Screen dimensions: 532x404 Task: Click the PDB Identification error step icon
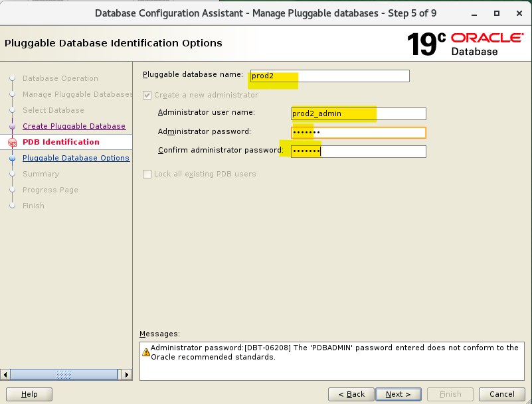tap(12, 143)
